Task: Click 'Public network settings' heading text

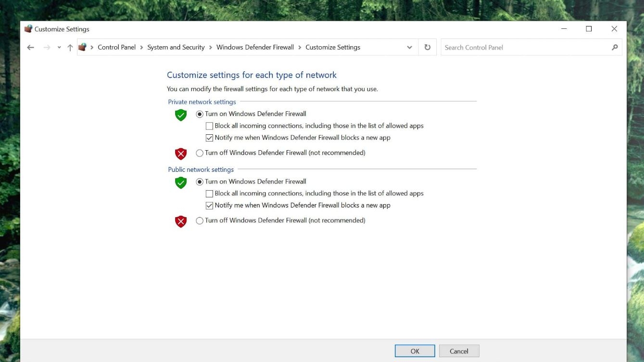Action: [x=201, y=169]
